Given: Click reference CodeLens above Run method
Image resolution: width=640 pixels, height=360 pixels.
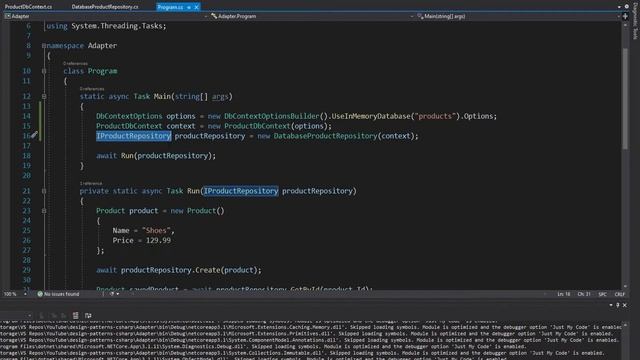Looking at the screenshot, I should pyautogui.click(x=91, y=183).
